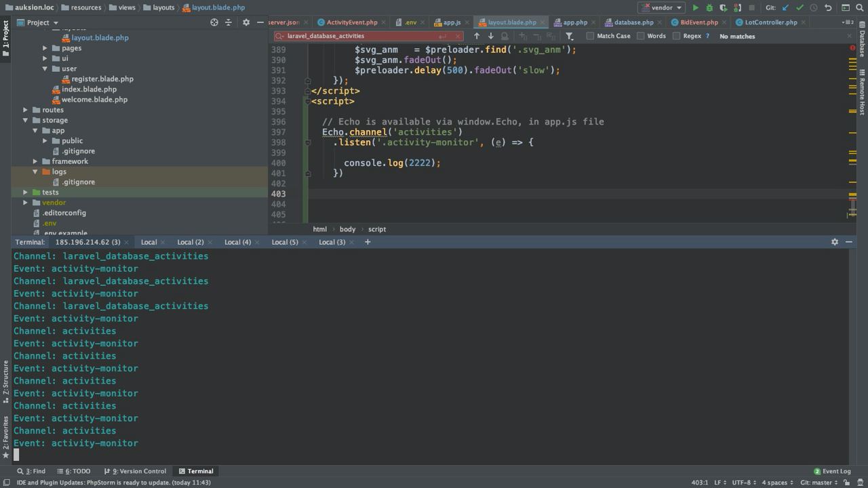Click the Git revert arrow icon
Viewport: 868px width, 488px height.
click(828, 7)
